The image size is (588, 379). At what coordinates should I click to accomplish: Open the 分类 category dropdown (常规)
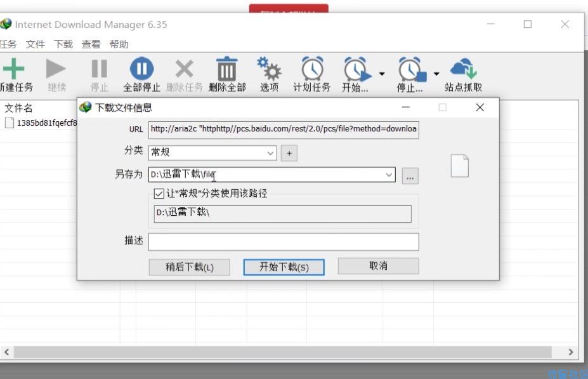[x=212, y=153]
